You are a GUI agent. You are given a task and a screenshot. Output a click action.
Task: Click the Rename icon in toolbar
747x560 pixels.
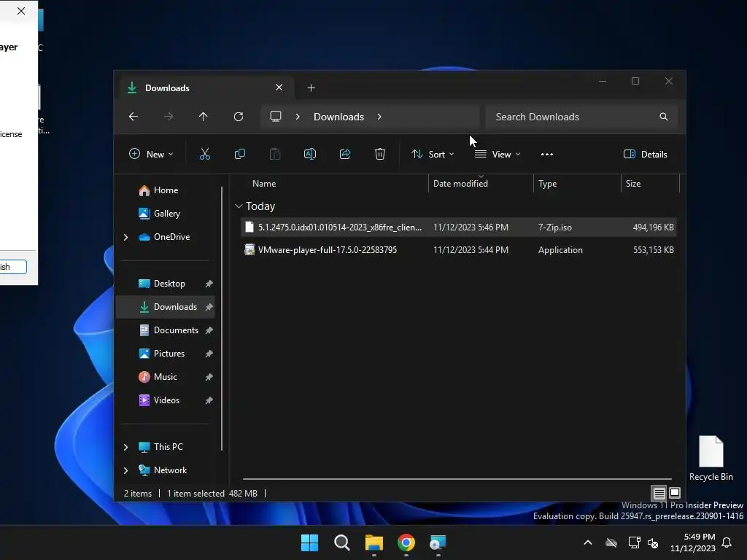309,155
